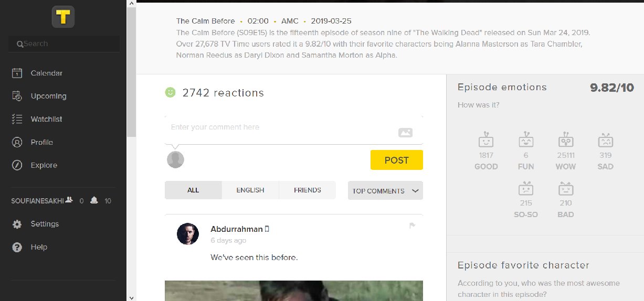Click the 'Episode favorite character' heading
Image resolution: width=644 pixels, height=301 pixels.
coord(523,265)
